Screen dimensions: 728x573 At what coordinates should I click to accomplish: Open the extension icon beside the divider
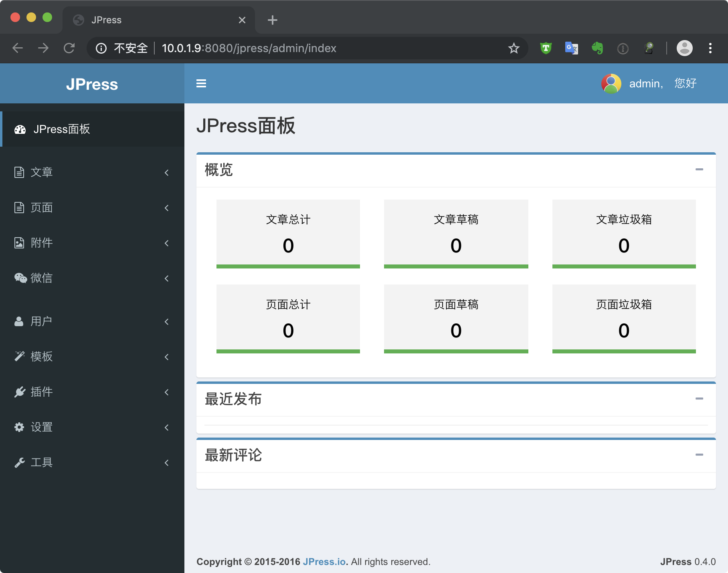649,48
